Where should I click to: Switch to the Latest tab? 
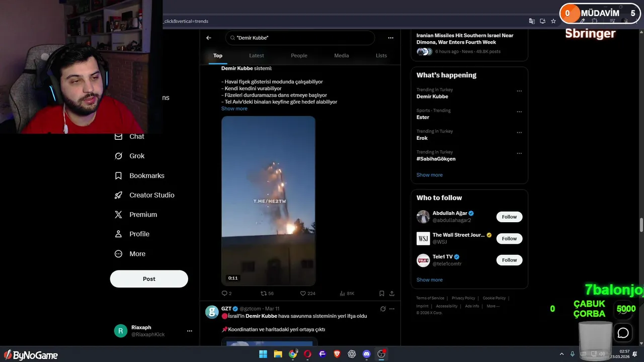click(x=257, y=55)
